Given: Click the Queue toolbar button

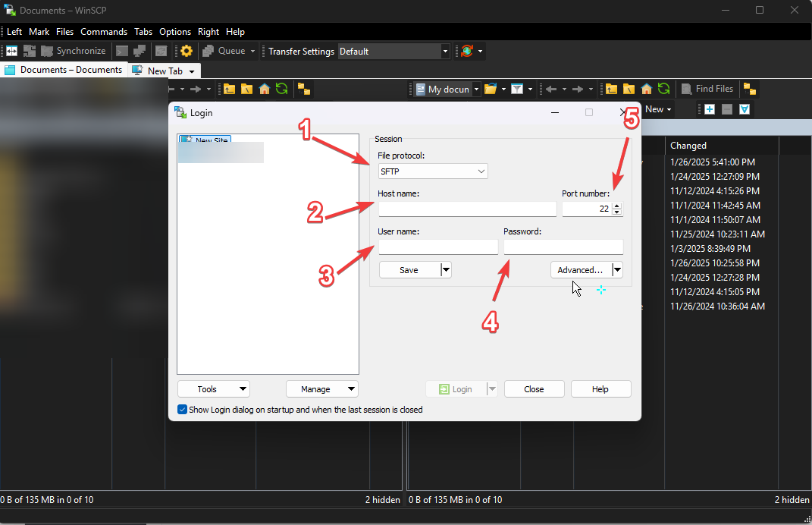Looking at the screenshot, I should [x=224, y=51].
